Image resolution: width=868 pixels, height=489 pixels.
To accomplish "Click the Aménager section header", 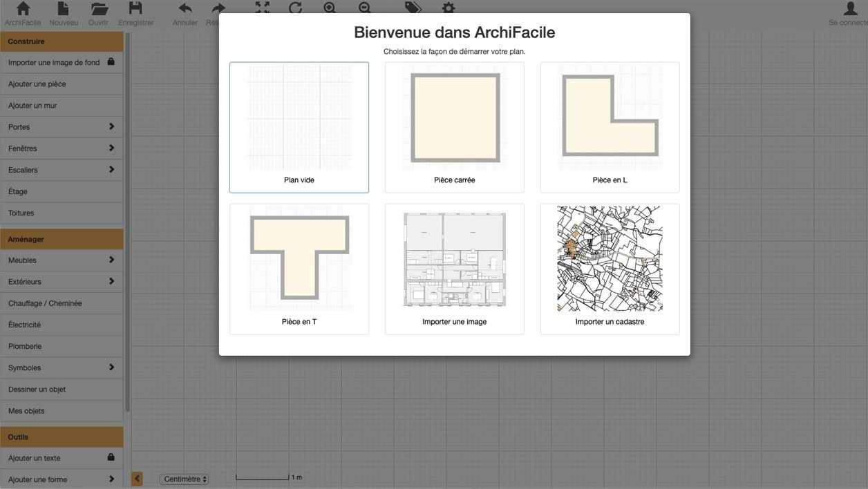I will tap(62, 239).
